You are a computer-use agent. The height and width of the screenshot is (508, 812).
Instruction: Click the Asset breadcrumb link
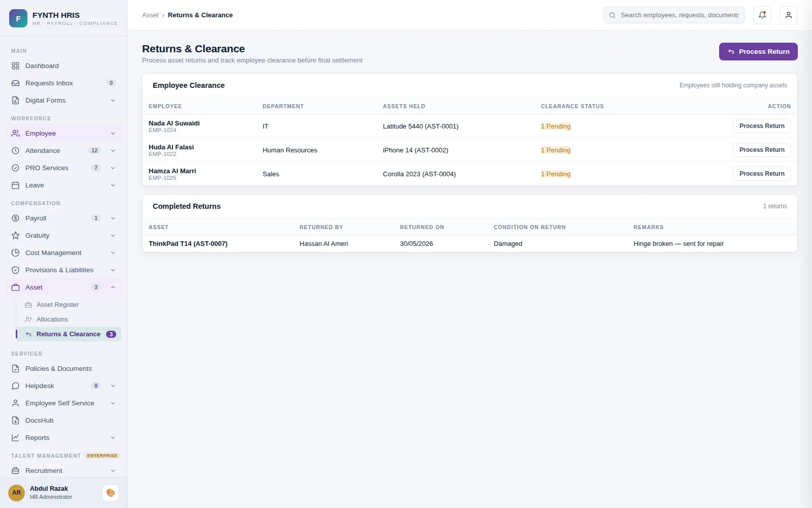[x=150, y=15]
